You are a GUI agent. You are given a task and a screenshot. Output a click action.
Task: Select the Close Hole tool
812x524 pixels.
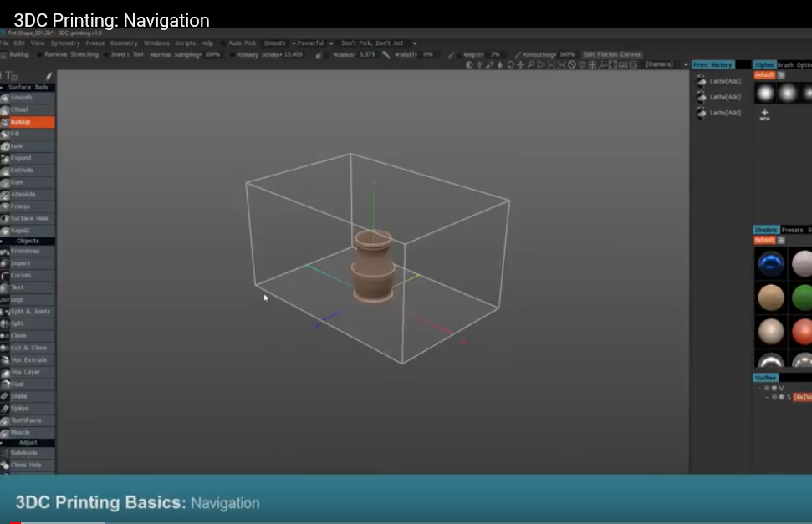click(28, 465)
